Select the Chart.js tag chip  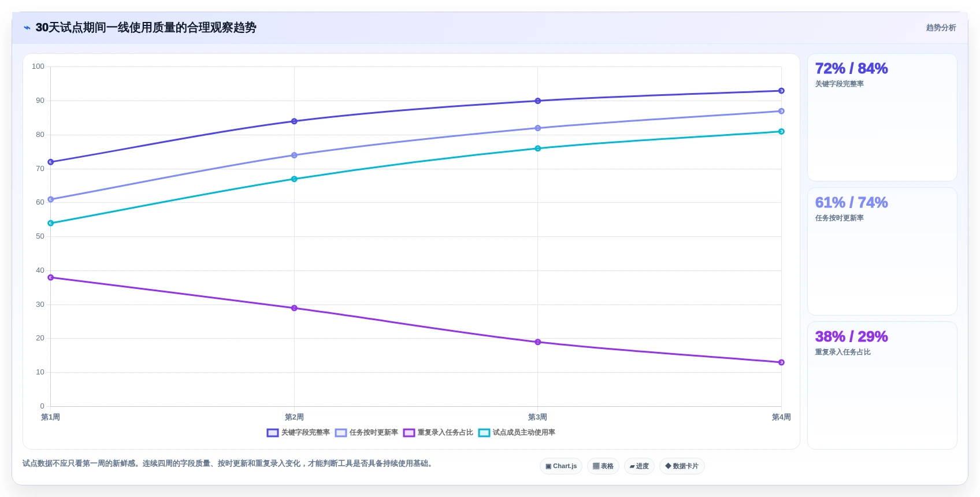click(561, 466)
